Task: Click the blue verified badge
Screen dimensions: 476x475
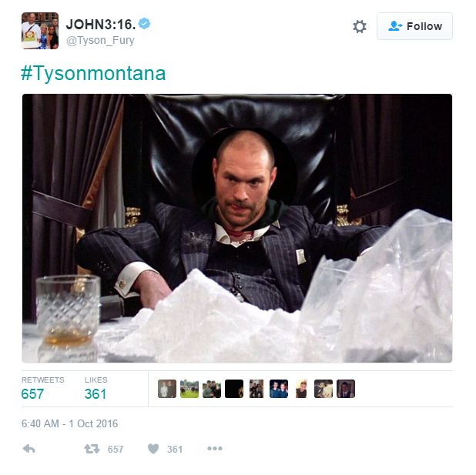Action: coord(144,24)
